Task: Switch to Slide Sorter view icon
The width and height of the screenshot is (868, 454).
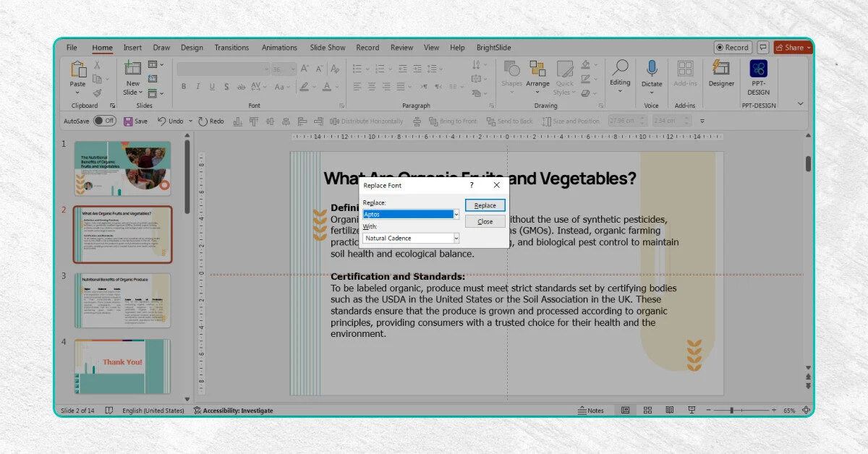Action: [x=648, y=410]
